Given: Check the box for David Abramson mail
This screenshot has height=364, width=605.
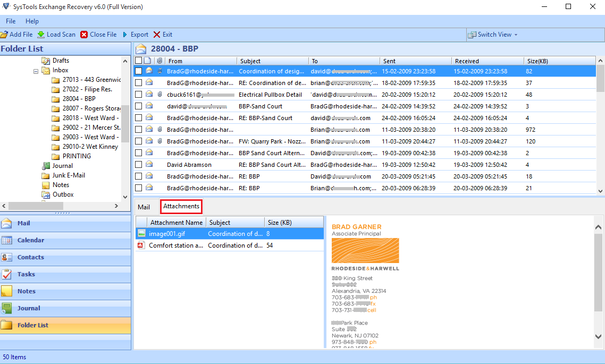Looking at the screenshot, I should tap(139, 165).
